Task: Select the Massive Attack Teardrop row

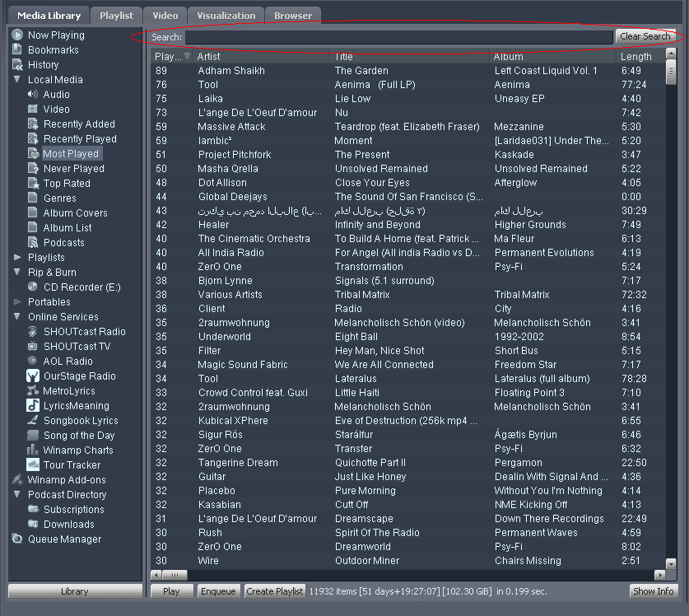Action: click(407, 127)
